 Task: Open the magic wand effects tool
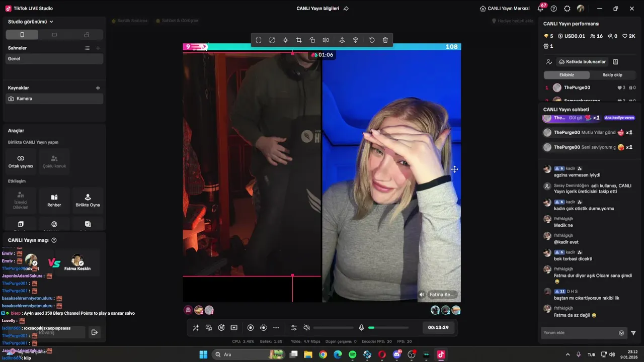pos(196,328)
